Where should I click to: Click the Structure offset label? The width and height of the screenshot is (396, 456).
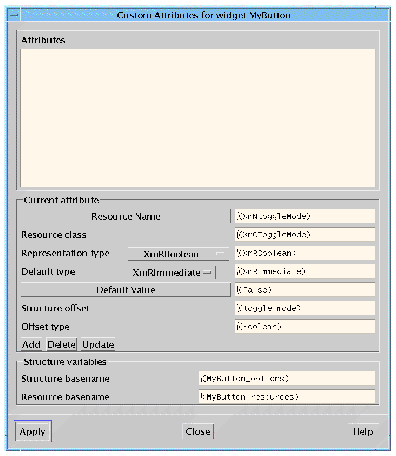click(x=55, y=308)
